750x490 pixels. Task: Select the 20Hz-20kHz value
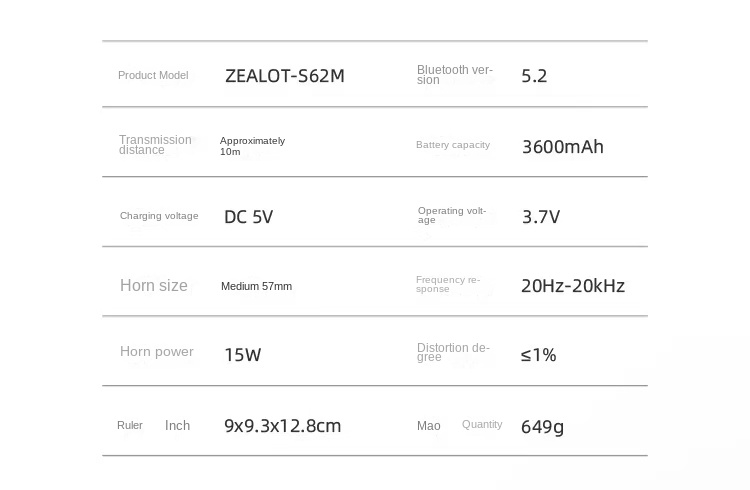click(573, 286)
